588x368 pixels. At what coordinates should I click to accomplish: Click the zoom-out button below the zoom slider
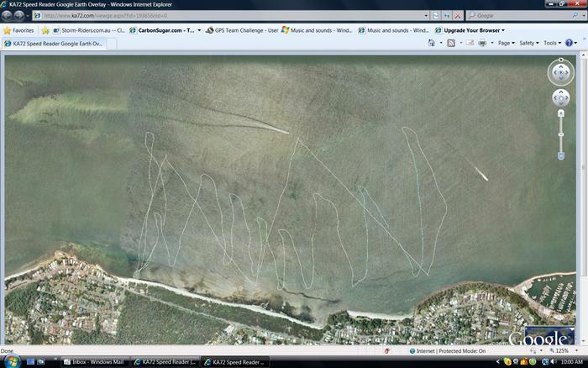[x=561, y=155]
